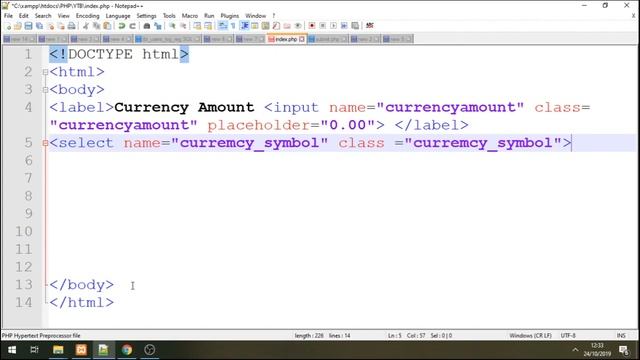Open Task View on the taskbar
The height and width of the screenshot is (360, 640).
point(34,350)
